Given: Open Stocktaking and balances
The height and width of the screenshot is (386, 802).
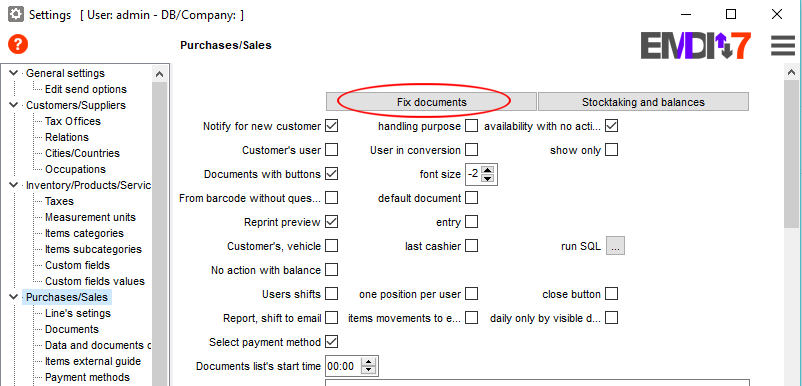Looking at the screenshot, I should tap(643, 102).
